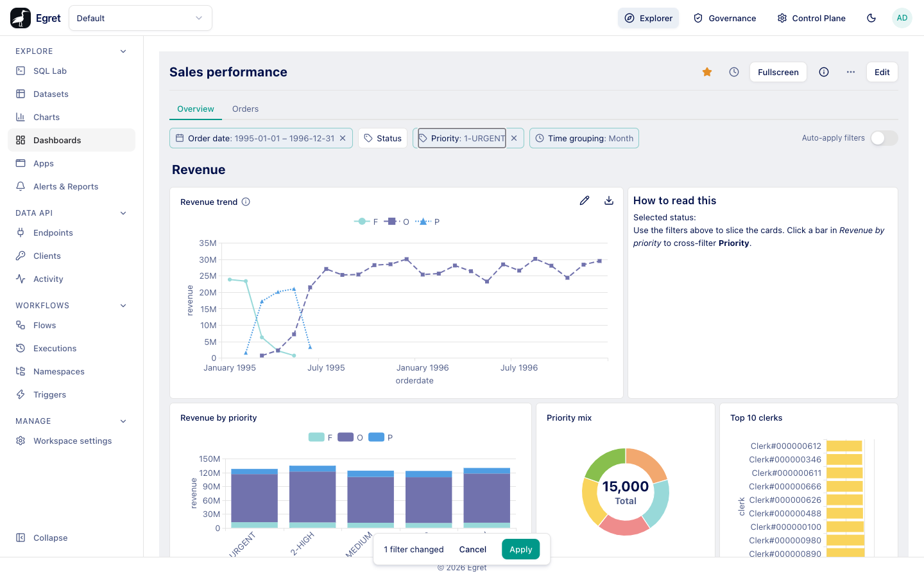Click P color swatch in Revenue by priority
This screenshot has height=578, width=924.
[377, 437]
